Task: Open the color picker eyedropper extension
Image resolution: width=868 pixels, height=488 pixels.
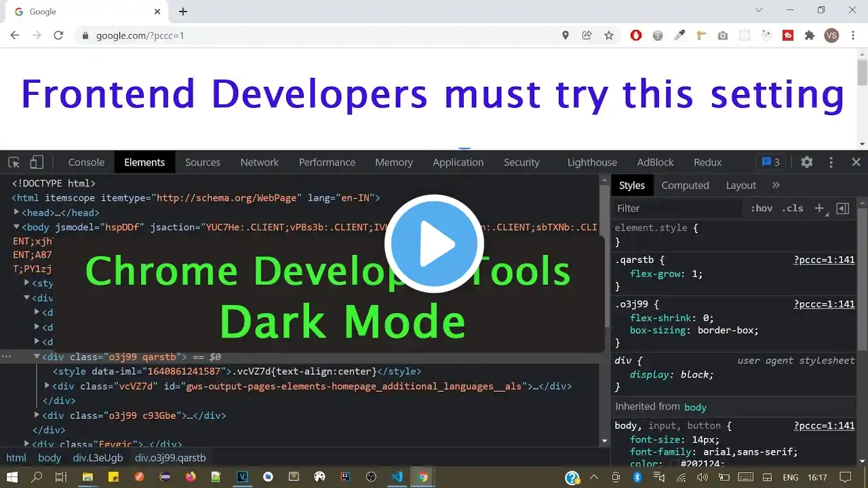Action: 679,35
